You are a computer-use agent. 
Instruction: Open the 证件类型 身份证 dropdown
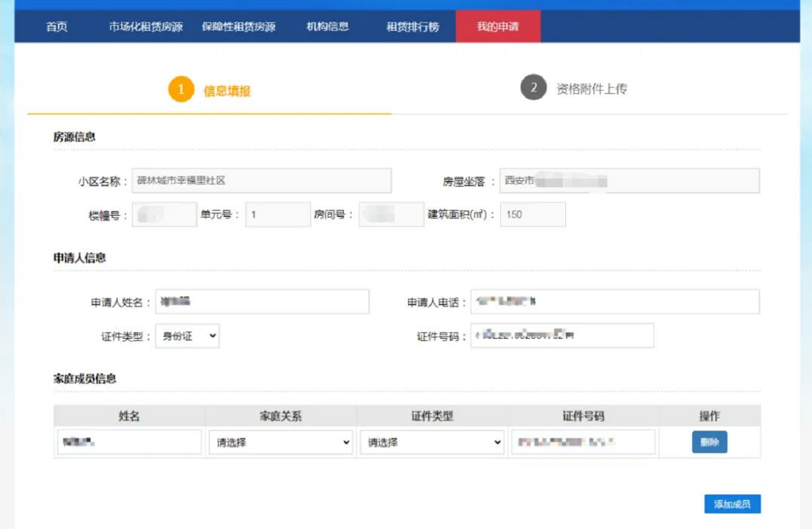(187, 336)
